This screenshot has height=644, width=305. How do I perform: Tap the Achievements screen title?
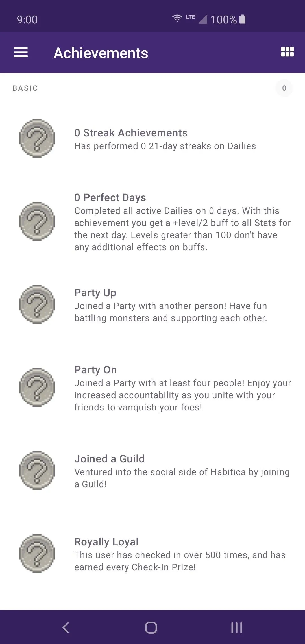[101, 53]
